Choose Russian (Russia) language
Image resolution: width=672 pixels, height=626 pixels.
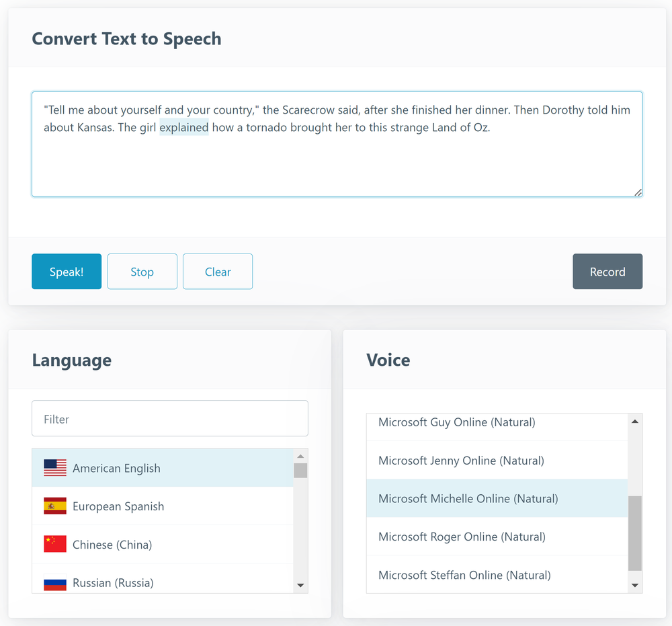163,579
